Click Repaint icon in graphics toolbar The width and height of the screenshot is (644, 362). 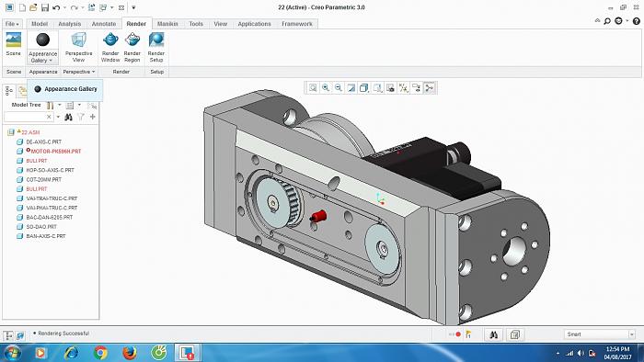pyautogui.click(x=351, y=87)
